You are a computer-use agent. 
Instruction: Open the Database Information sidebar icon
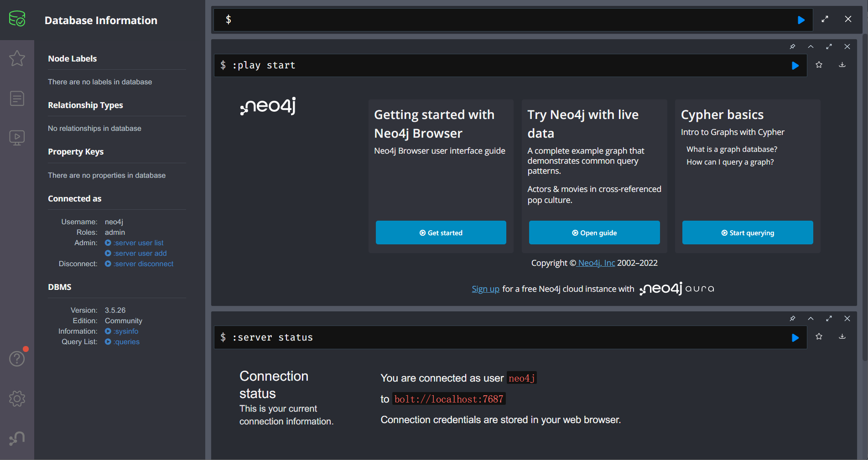17,19
